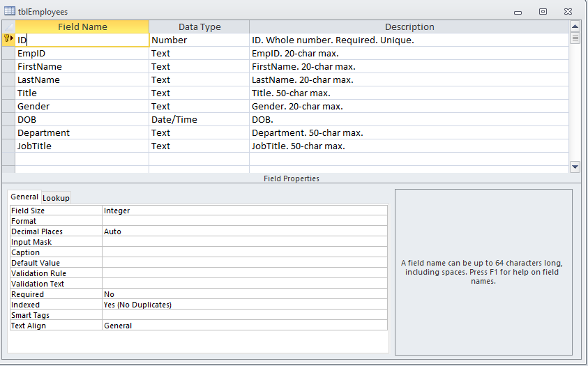Open the Text data type cell for LastName
This screenshot has height=366, width=588.
199,79
